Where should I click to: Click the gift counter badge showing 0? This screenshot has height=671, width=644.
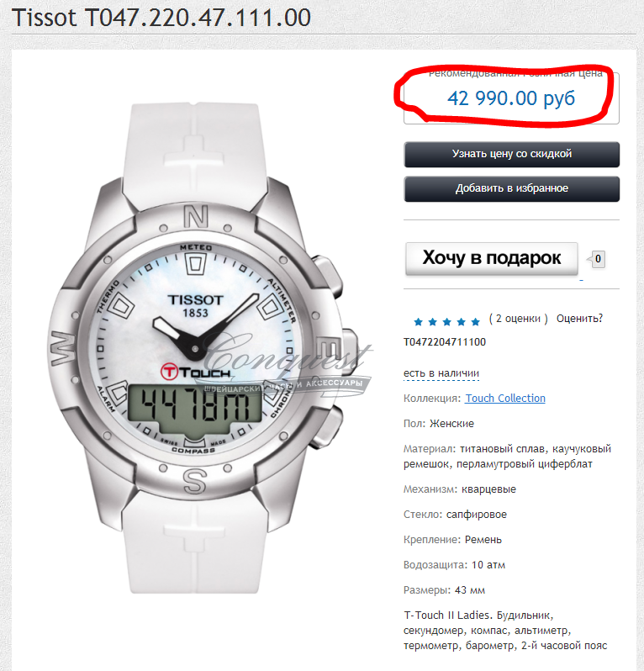click(x=598, y=259)
